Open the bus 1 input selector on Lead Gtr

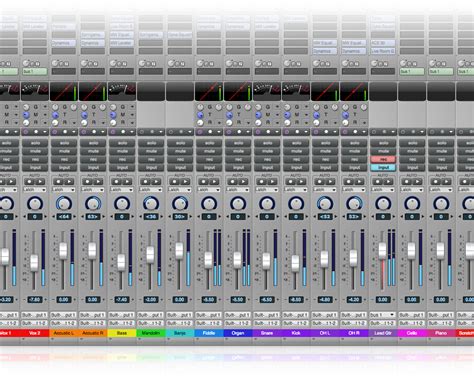click(383, 315)
